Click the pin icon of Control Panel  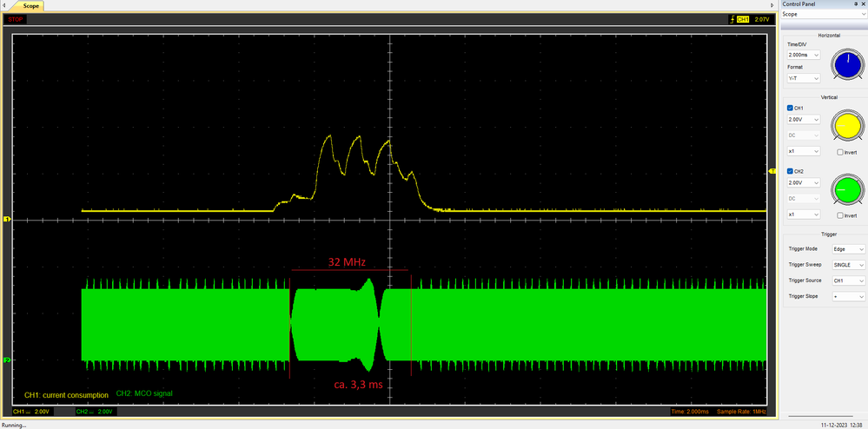(856, 3)
